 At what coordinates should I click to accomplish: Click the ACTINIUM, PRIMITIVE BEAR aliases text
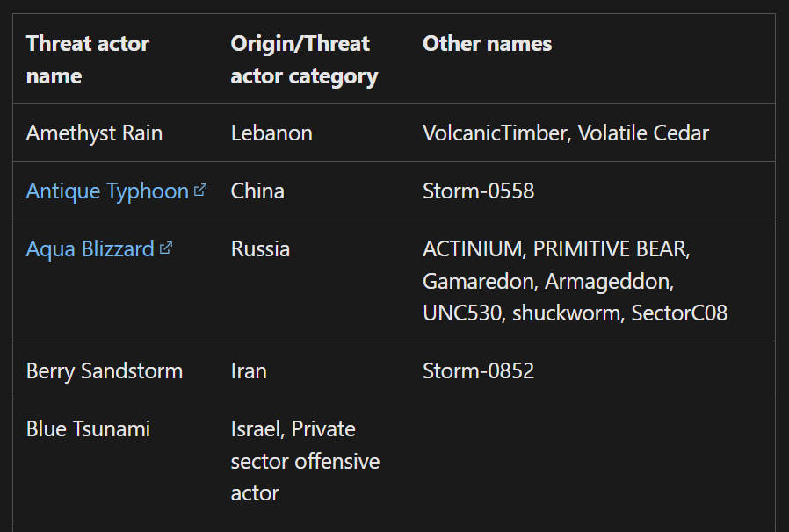pos(556,249)
